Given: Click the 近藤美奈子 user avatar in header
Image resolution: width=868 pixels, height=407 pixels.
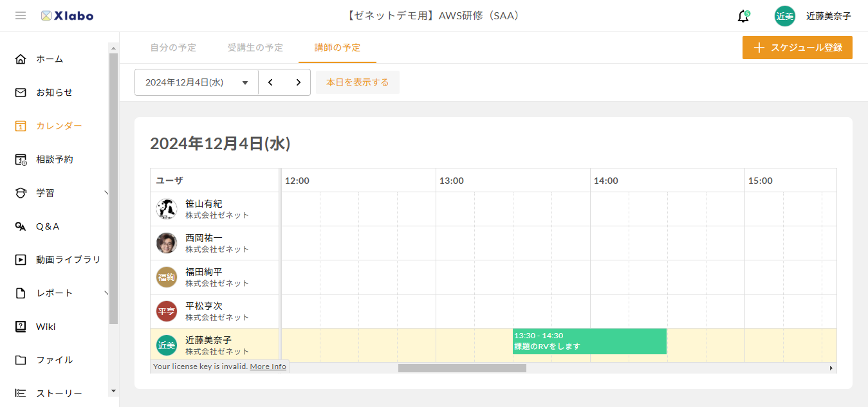Looking at the screenshot, I should (x=784, y=16).
